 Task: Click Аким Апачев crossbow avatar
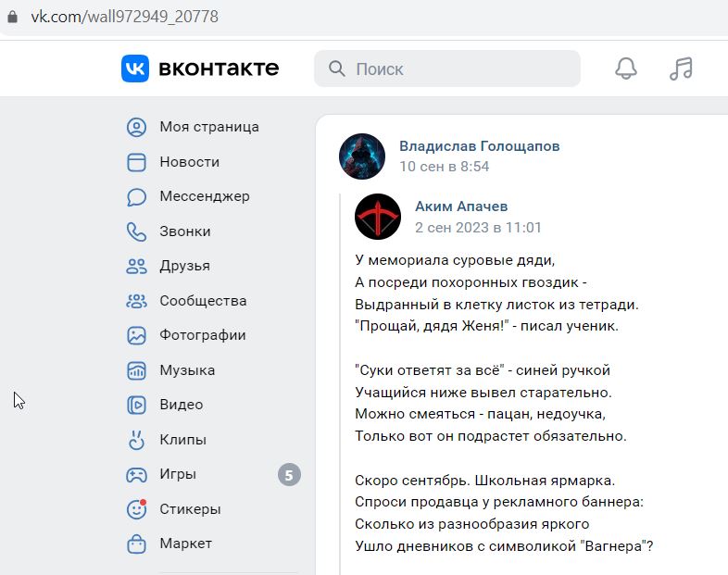point(378,217)
